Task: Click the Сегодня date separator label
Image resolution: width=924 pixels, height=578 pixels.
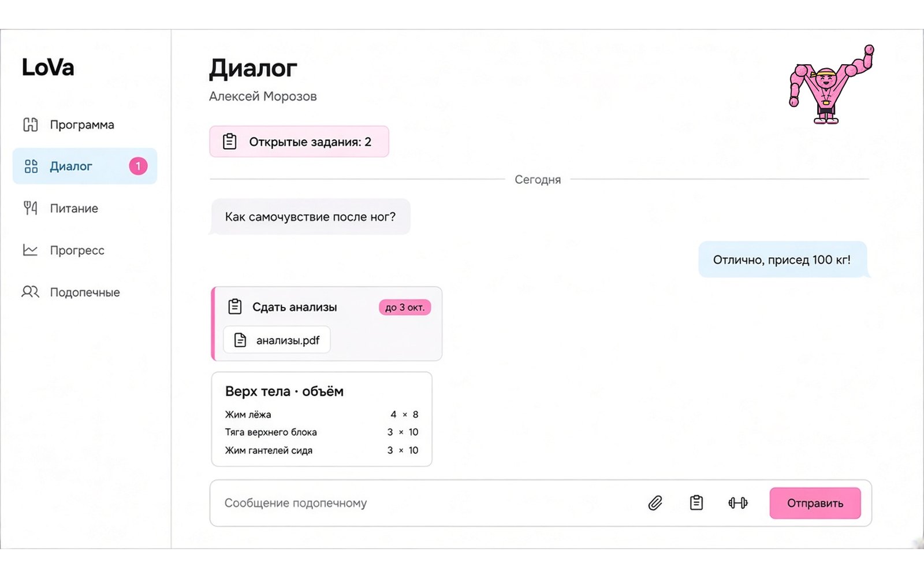Action: click(x=538, y=180)
